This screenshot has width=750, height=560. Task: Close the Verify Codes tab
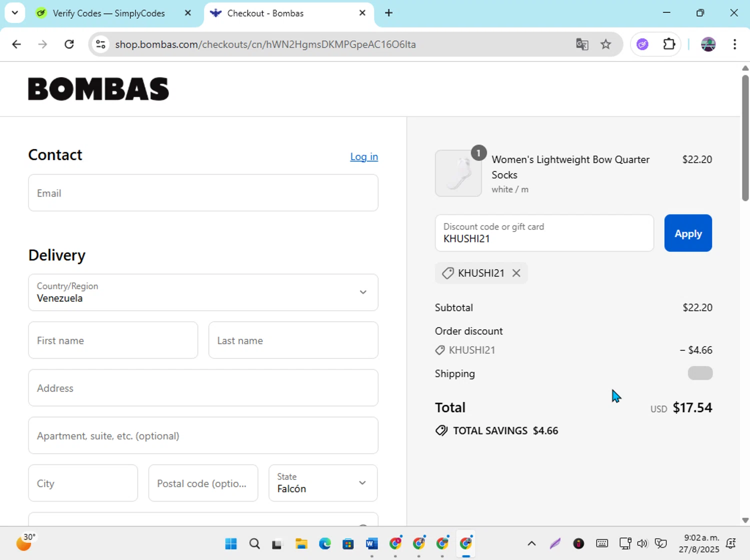[188, 13]
